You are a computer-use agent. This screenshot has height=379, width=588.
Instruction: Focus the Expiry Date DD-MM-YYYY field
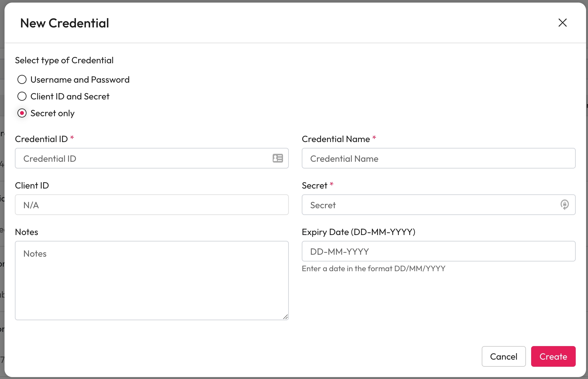coord(438,251)
